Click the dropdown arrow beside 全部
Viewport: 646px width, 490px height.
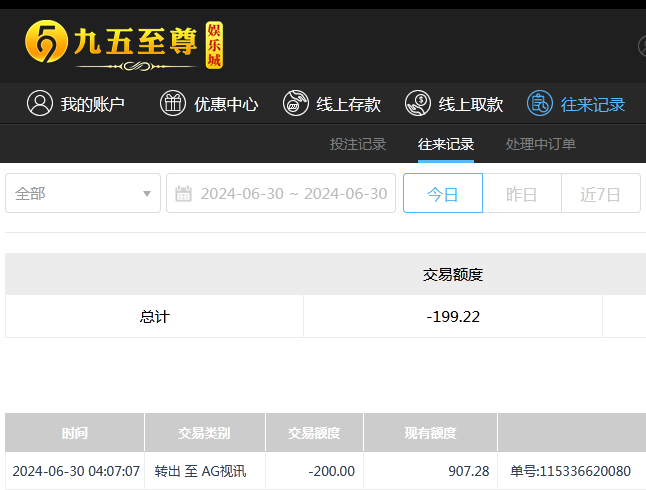point(147,194)
